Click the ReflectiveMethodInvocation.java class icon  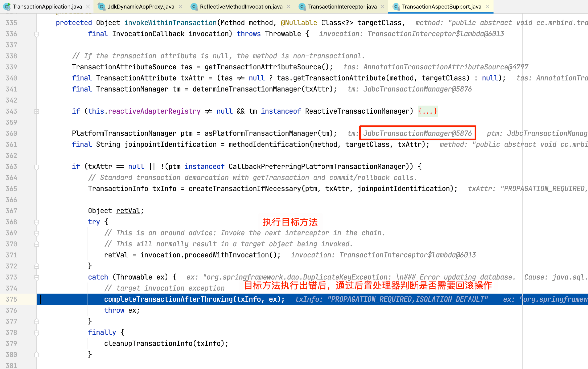(194, 7)
